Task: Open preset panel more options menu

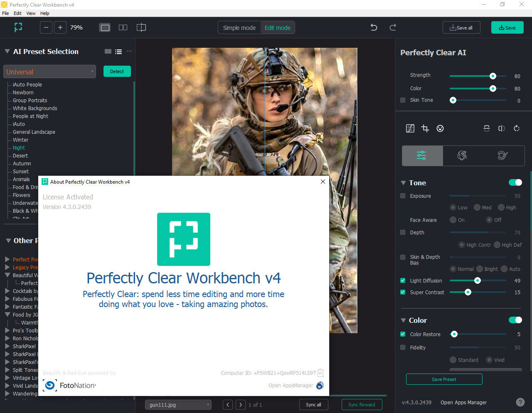Action: (x=129, y=52)
